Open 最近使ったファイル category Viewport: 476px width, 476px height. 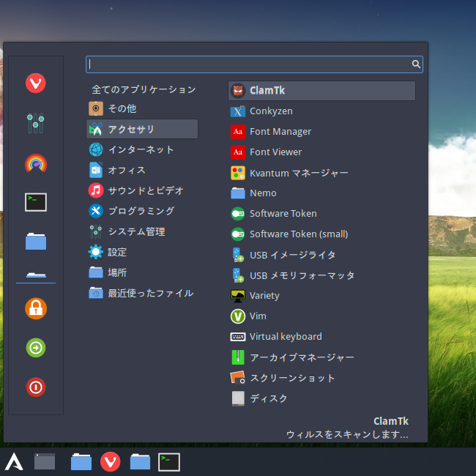(142, 293)
